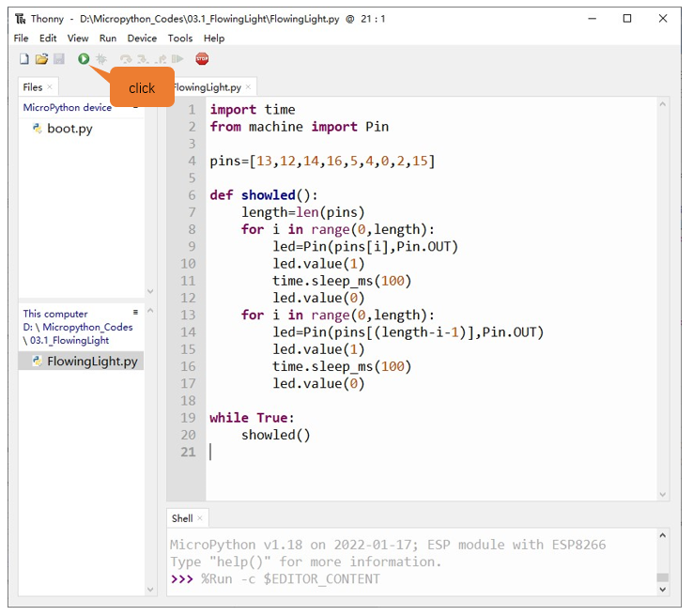
Task: Open the Help menu
Action: click(x=214, y=38)
